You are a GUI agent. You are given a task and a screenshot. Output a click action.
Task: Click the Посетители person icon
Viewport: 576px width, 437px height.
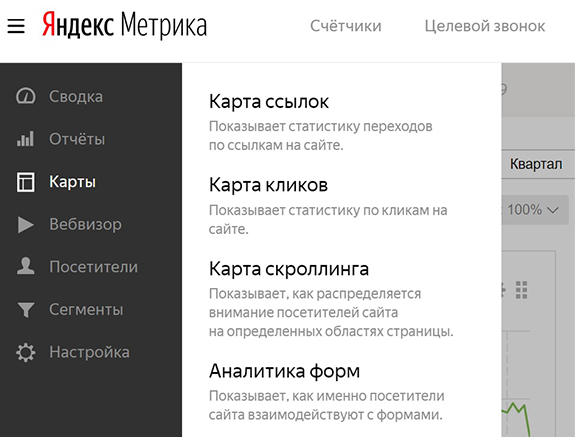pos(26,266)
